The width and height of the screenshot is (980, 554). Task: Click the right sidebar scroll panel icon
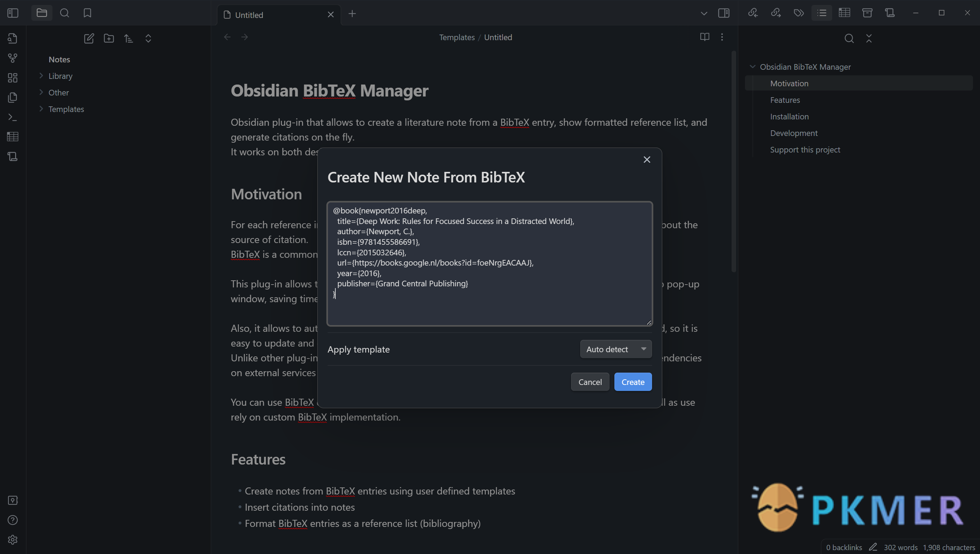point(890,13)
